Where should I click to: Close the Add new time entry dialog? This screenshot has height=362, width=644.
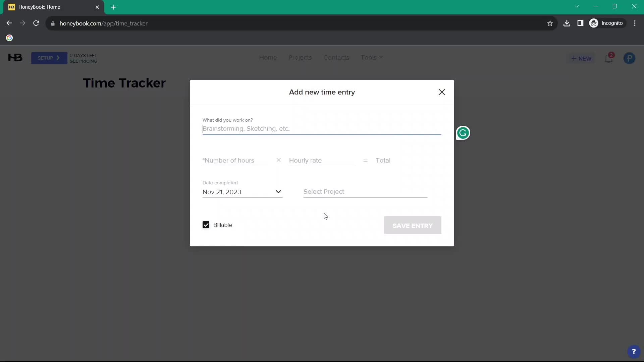(x=442, y=92)
